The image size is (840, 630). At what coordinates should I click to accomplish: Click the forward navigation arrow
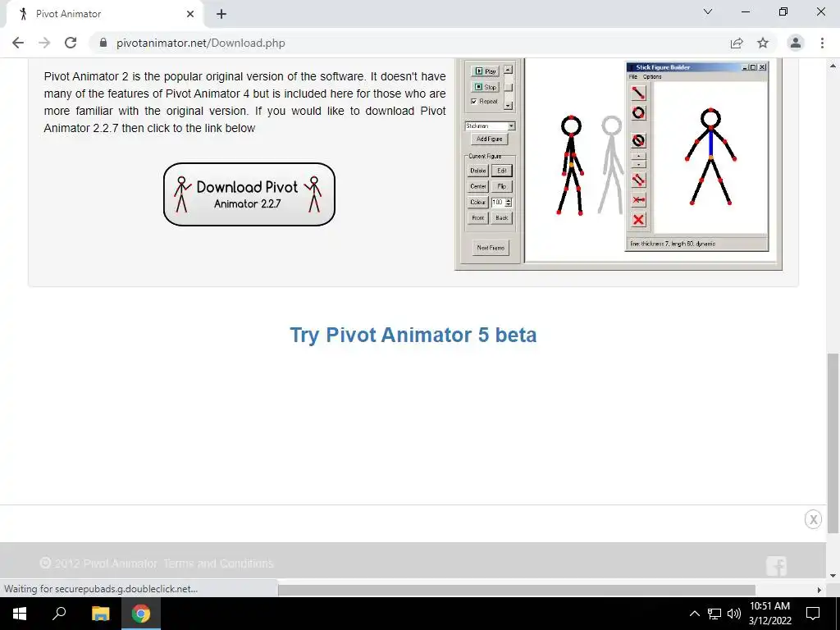pos(44,43)
